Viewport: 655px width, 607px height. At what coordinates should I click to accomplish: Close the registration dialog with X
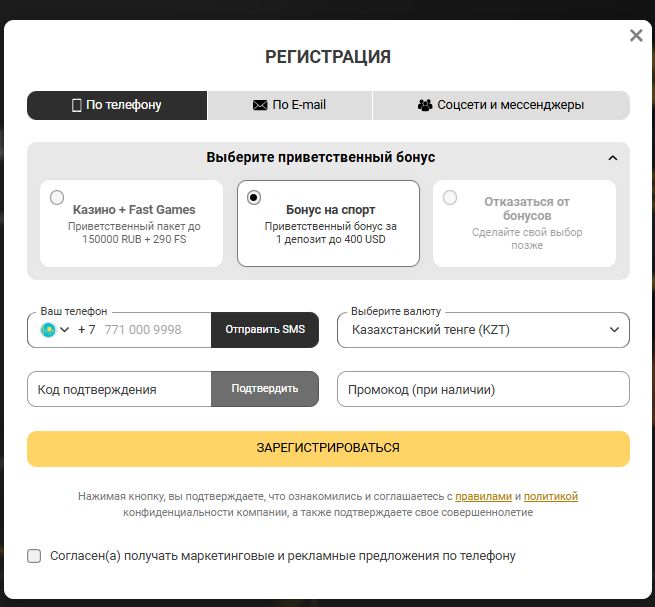point(636,36)
